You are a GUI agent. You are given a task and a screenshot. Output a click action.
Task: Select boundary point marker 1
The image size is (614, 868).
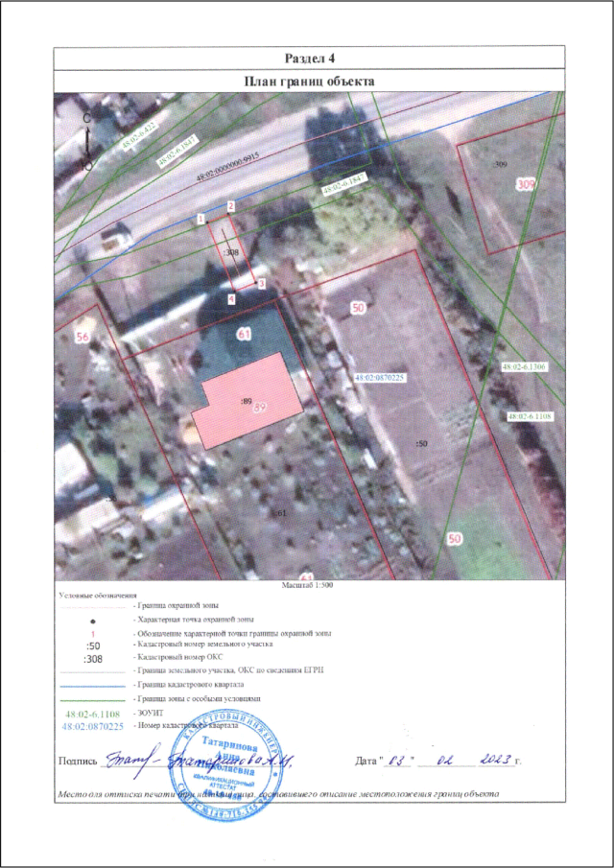point(201,220)
